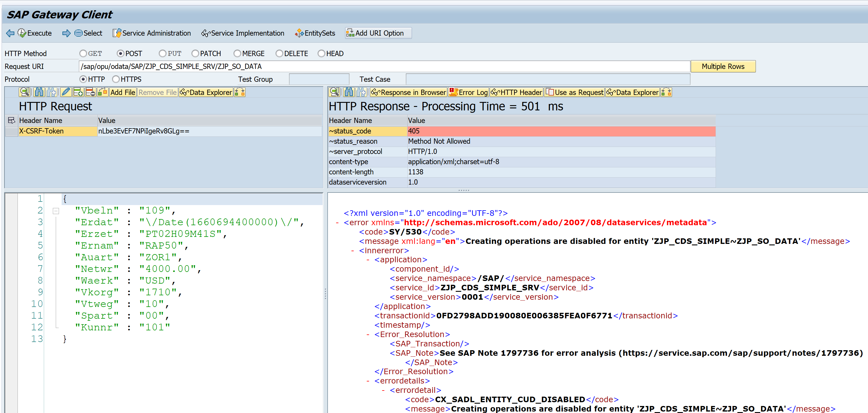Viewport: 868px width, 413px height.
Task: Click the delete row icon in request toolbar
Action: [90, 92]
